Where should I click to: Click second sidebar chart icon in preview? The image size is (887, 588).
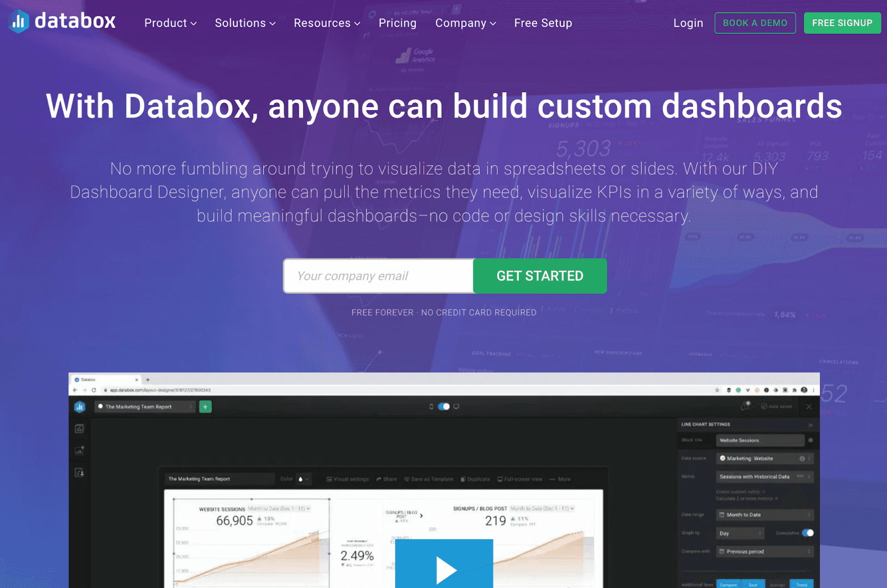click(79, 450)
